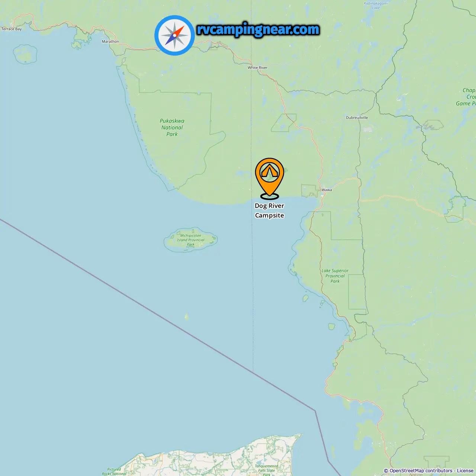Image resolution: width=476 pixels, height=476 pixels.
Task: Open the License link
Action: (x=465, y=471)
